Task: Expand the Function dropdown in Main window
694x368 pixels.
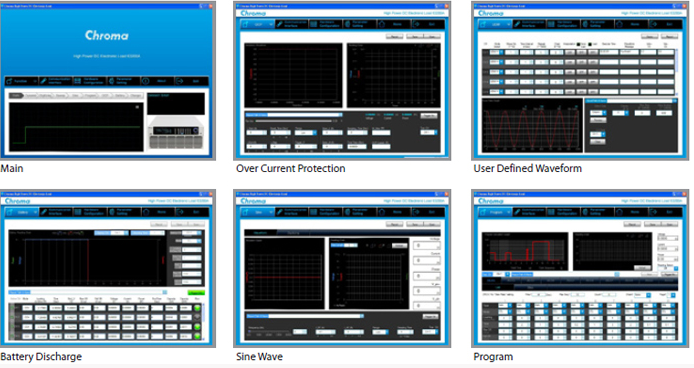Action: [21, 81]
